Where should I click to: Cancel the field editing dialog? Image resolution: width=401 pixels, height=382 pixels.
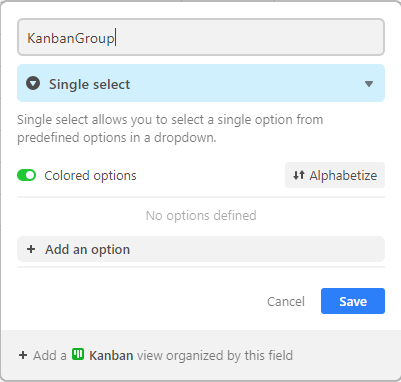(286, 301)
